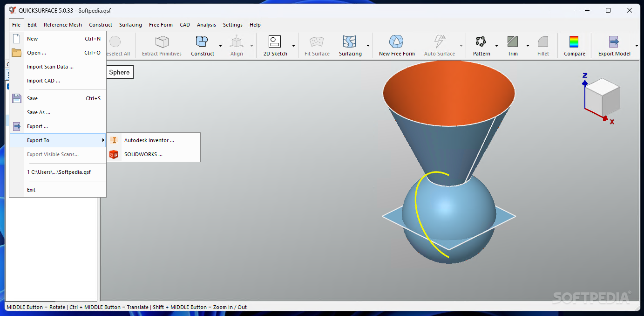Viewport: 644px width, 316px height.
Task: Open the Free Form menu
Action: click(x=161, y=25)
